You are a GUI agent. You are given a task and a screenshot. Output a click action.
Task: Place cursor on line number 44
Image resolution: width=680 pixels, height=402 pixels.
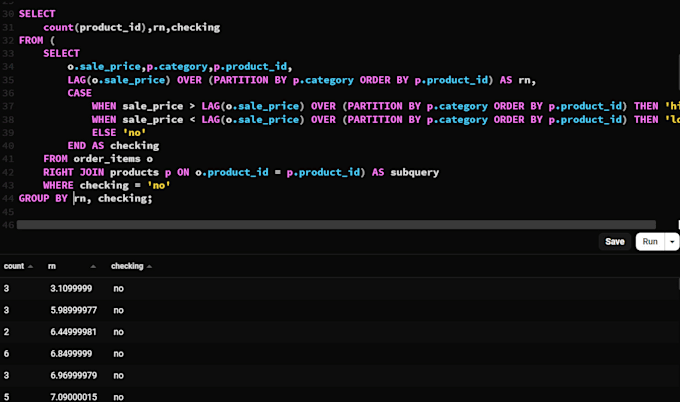tap(8, 199)
